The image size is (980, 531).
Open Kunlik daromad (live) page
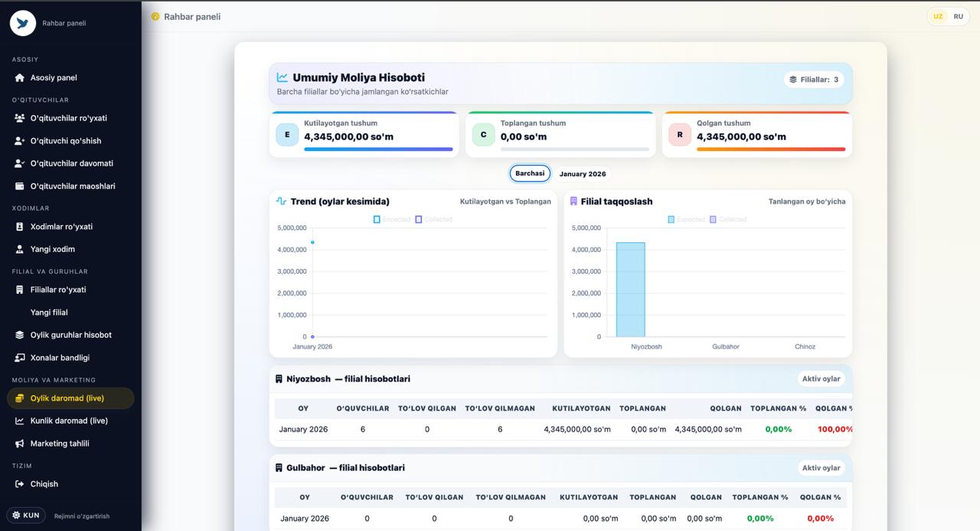tap(69, 421)
